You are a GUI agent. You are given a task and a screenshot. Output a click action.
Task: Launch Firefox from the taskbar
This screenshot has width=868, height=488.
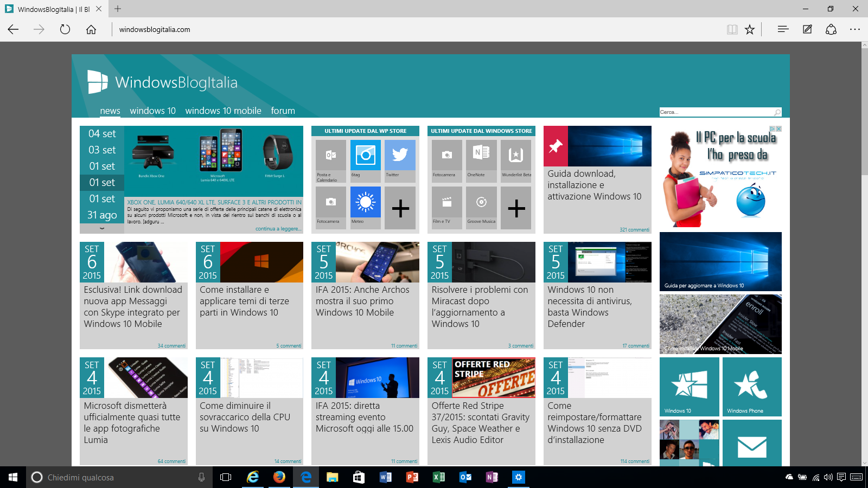coord(279,477)
